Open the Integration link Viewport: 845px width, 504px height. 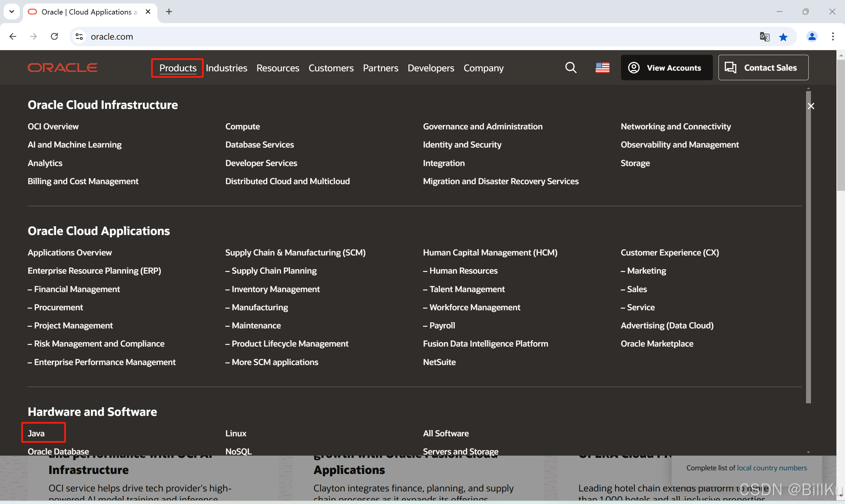coord(444,163)
